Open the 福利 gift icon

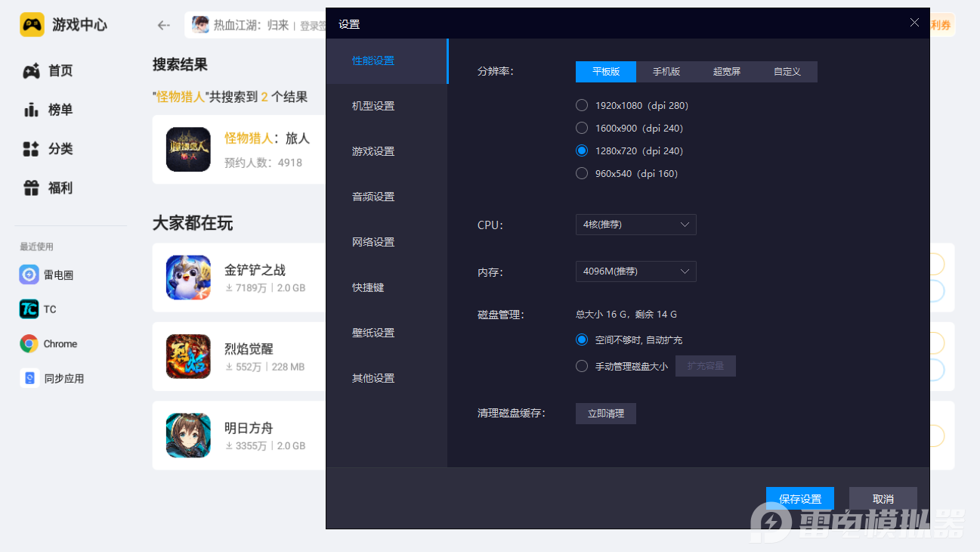31,188
